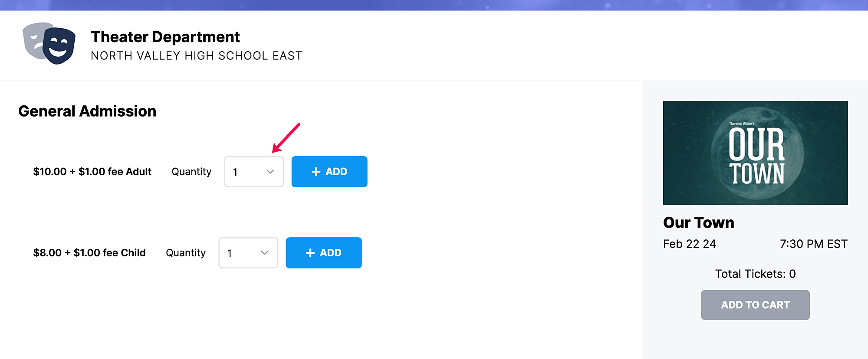Open the Adult ticket quantity dropdown

(x=254, y=172)
